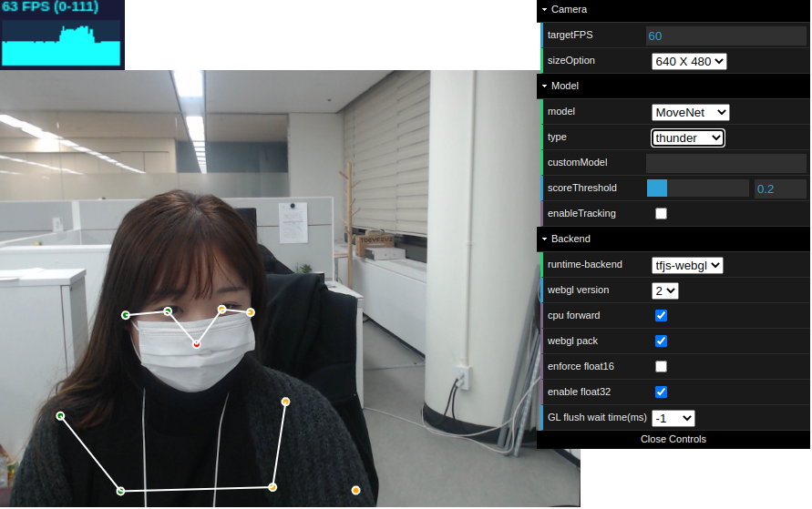Image resolution: width=812 pixels, height=509 pixels.
Task: Open the type thunder dropdown
Action: tap(688, 138)
